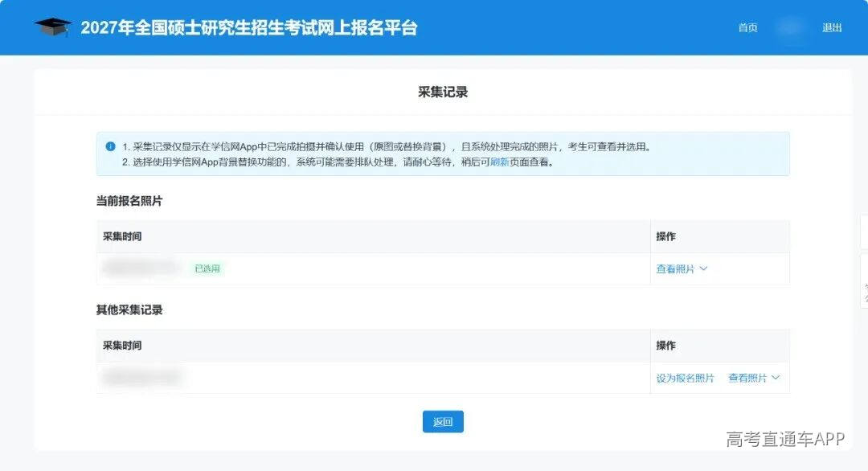Expand 查看照片 for current registration photo
868x471 pixels.
point(675,269)
